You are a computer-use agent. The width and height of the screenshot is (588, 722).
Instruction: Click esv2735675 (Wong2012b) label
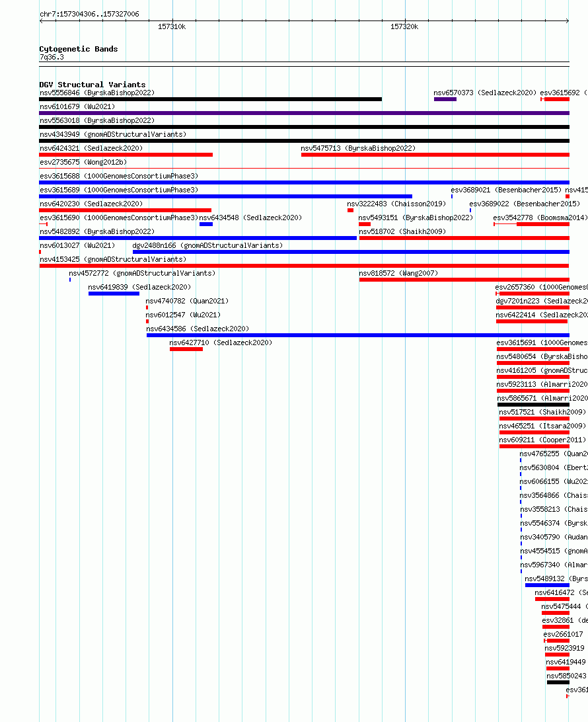(x=83, y=162)
